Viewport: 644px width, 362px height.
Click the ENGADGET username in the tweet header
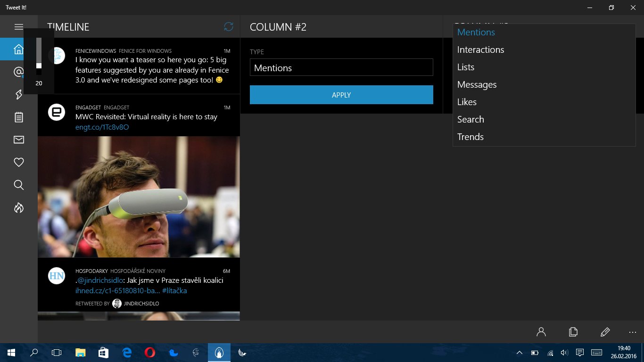coord(88,107)
